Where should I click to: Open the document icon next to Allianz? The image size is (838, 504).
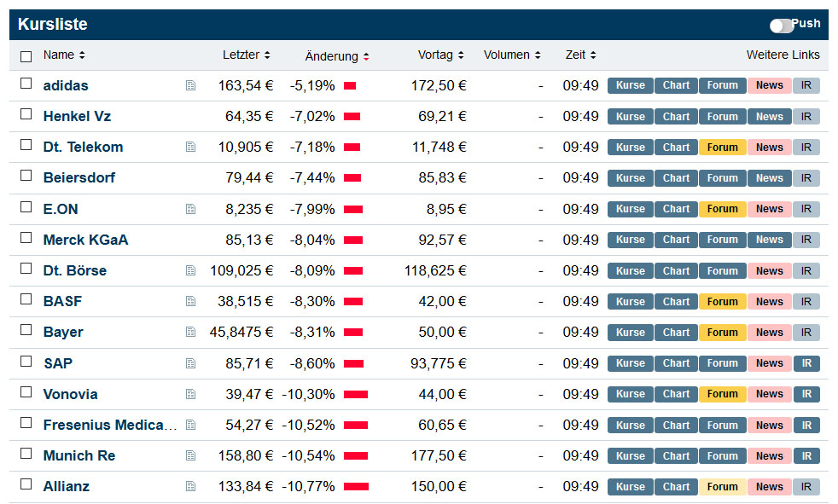click(x=191, y=486)
